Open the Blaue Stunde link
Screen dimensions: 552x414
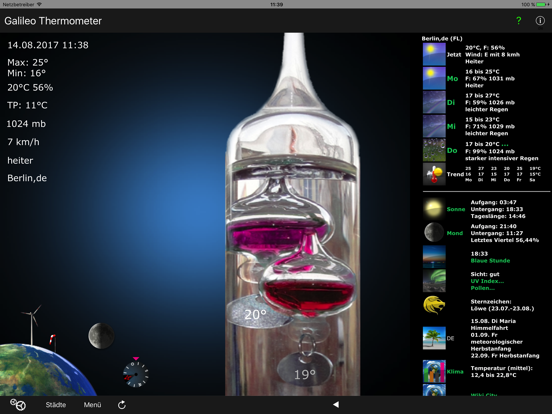[490, 261]
